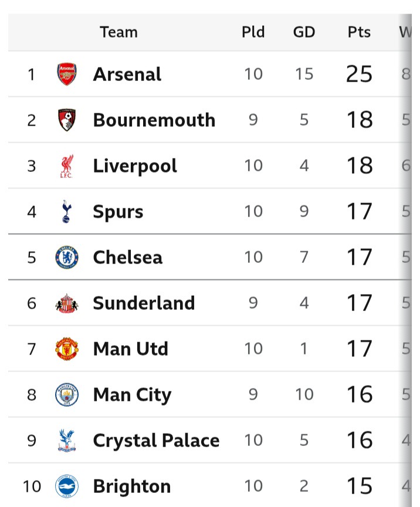
Task: Click the Crystal Palace eagle crest
Action: pos(67,441)
